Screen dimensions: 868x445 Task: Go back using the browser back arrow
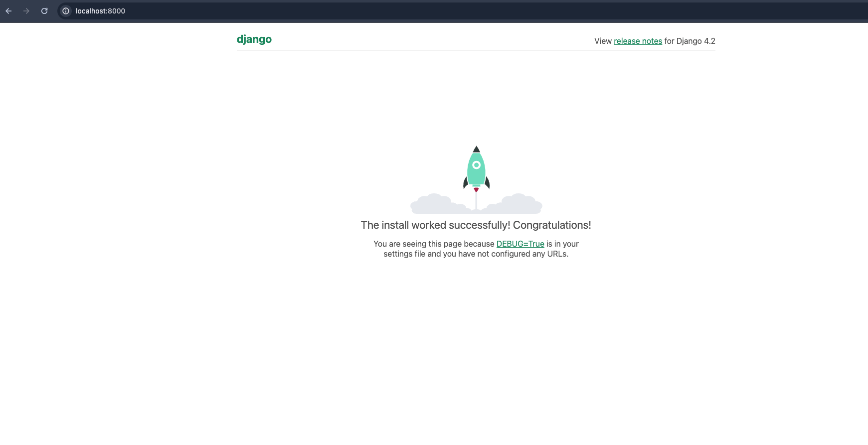[x=8, y=11]
